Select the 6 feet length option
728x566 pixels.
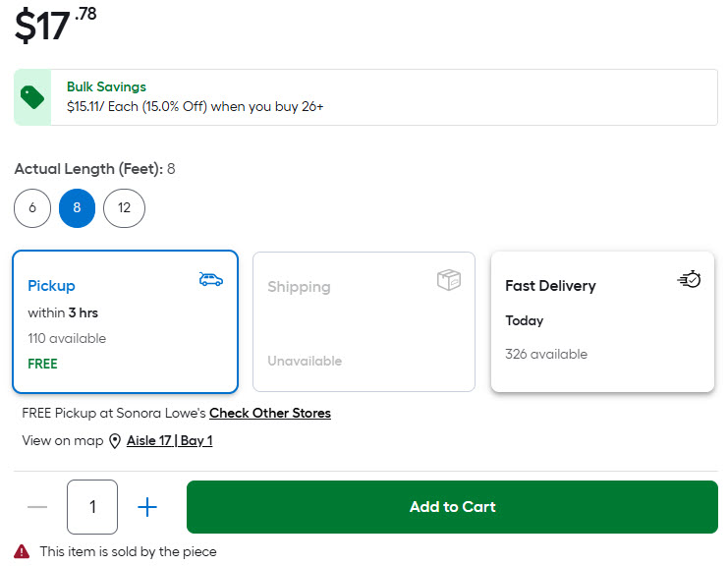click(x=32, y=208)
